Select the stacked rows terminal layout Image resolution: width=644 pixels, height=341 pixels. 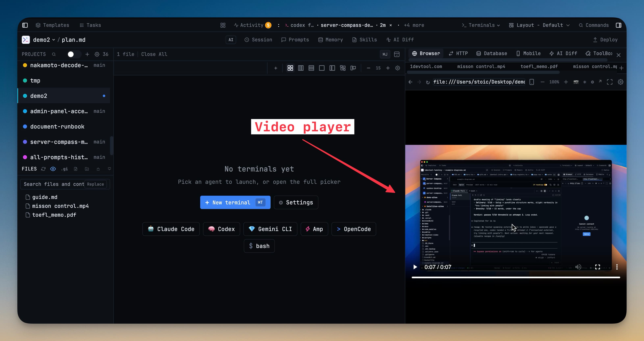tap(311, 68)
